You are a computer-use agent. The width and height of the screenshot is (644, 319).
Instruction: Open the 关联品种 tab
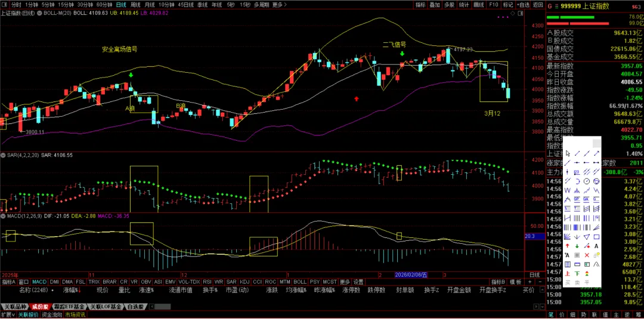pyautogui.click(x=16, y=306)
